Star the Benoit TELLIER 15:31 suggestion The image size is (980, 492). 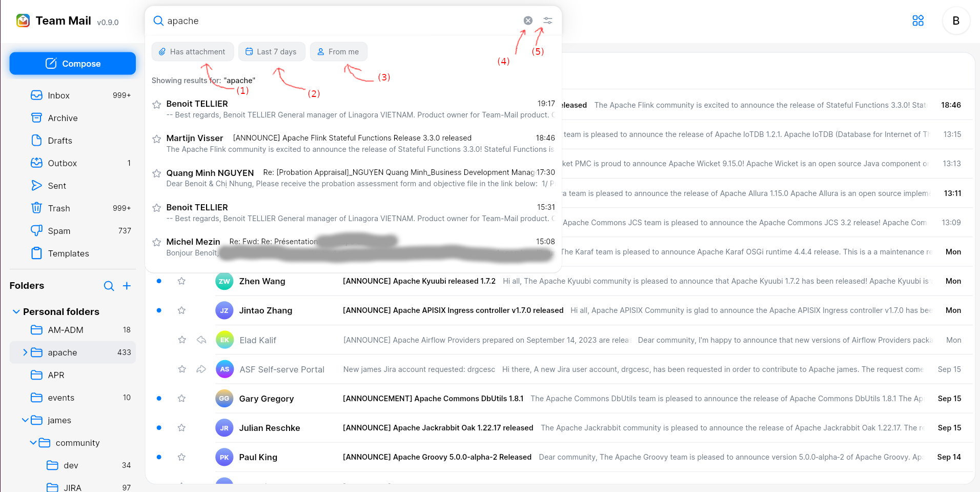(157, 208)
